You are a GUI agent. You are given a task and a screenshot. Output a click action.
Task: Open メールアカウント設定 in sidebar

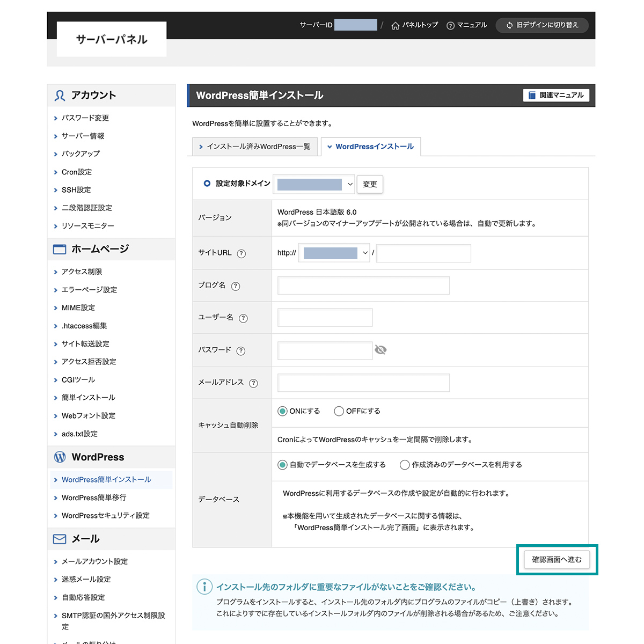click(94, 562)
